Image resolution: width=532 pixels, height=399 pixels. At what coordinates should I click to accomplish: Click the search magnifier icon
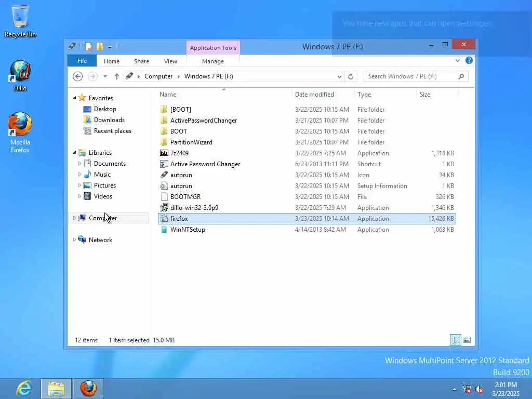pyautogui.click(x=461, y=76)
